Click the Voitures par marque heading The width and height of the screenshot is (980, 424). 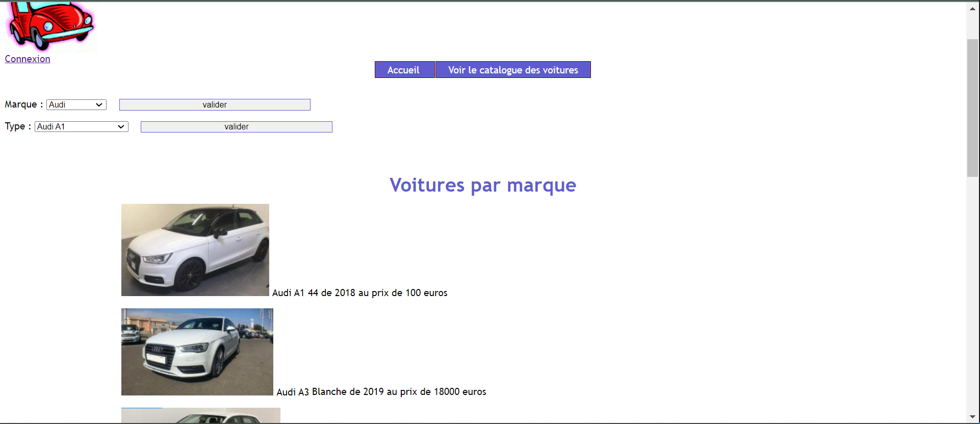(x=483, y=185)
